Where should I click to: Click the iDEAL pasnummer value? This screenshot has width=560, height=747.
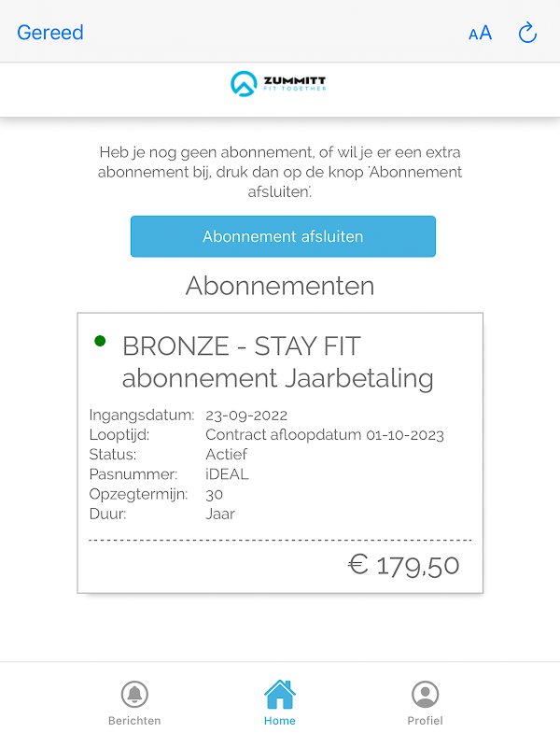[x=227, y=474]
